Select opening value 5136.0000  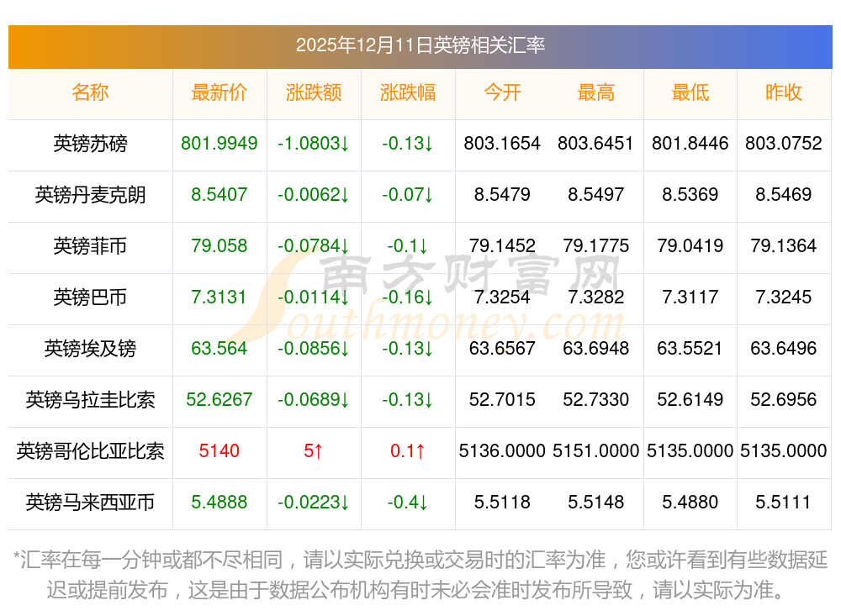tap(502, 451)
